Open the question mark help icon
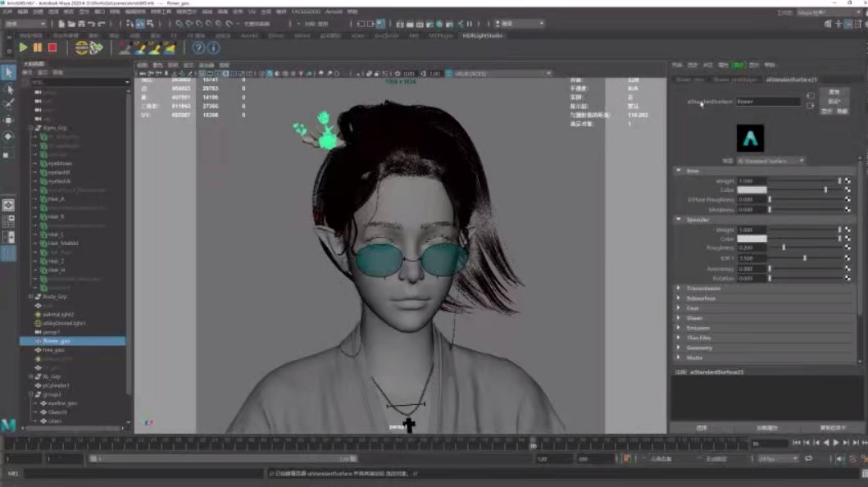The width and height of the screenshot is (868, 487). 198,48
